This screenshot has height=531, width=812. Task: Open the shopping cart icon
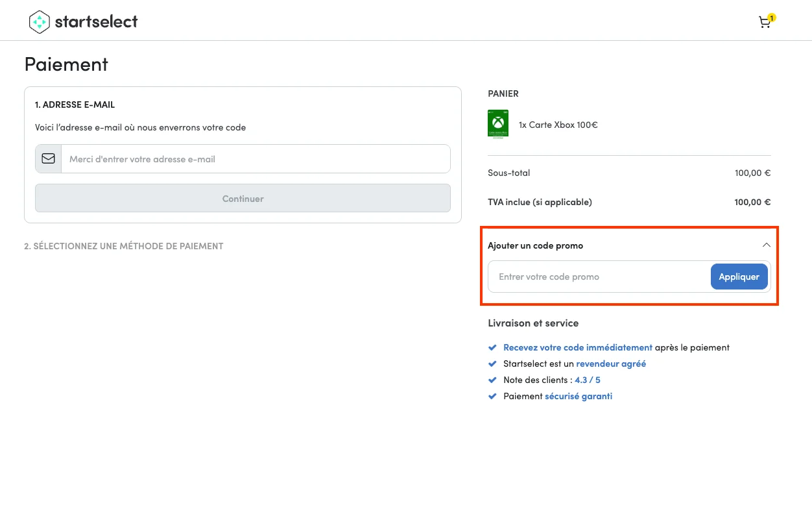(x=765, y=22)
